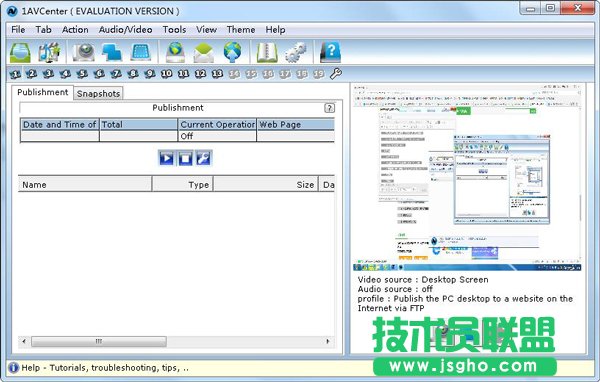The height and width of the screenshot is (382, 600).
Task: Click the music and video media icon
Action: tap(49, 52)
